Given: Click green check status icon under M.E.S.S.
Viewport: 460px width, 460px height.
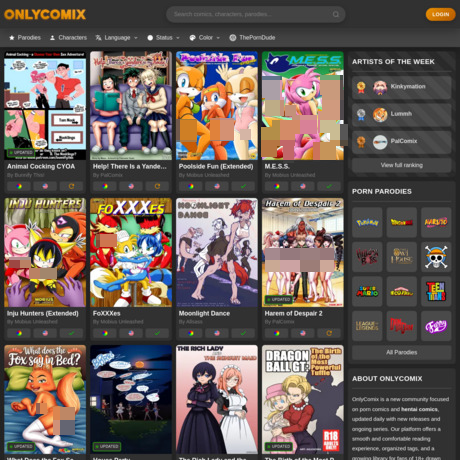Looking at the screenshot, I should 329,186.
